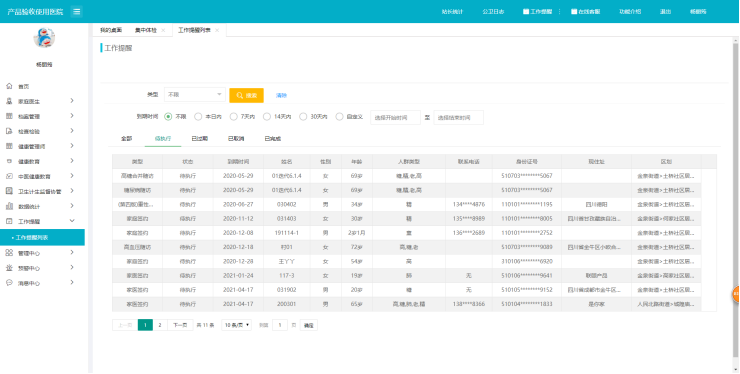Expand the 健康教育 menu chevron

tap(72, 161)
